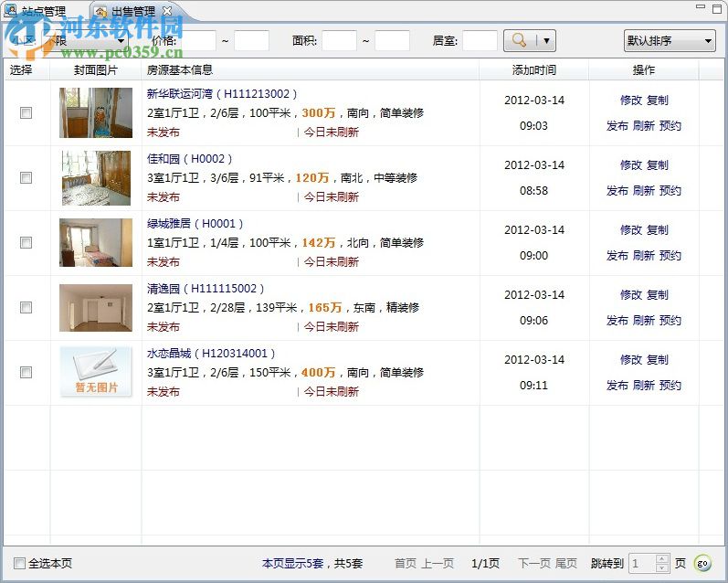Click 发布 for 清逸园
728x583 pixels.
coord(617,321)
